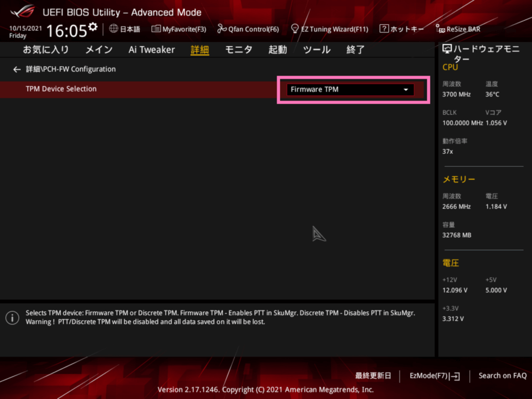Switch to the Ai Tweaker tab
Viewport: 532px width, 399px height.
pos(151,50)
